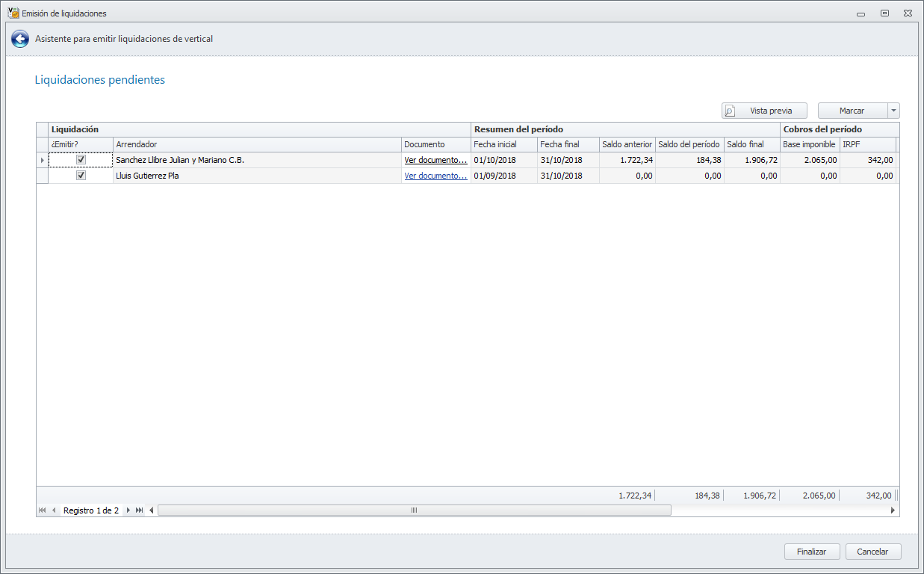924x574 pixels.
Task: Select the 2.065,00 base imponible cell in Sanchez row
Action: [x=810, y=160]
